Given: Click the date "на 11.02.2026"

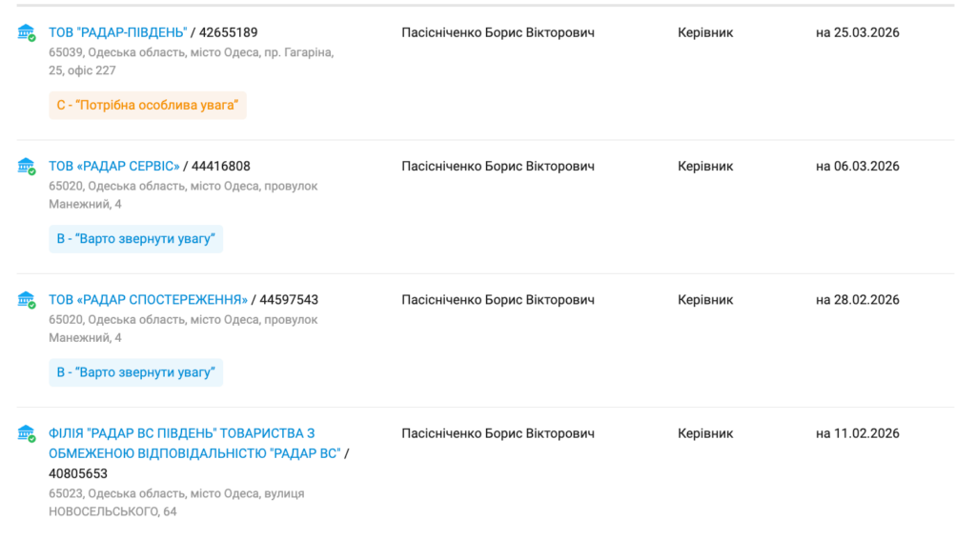Looking at the screenshot, I should pos(857,433).
